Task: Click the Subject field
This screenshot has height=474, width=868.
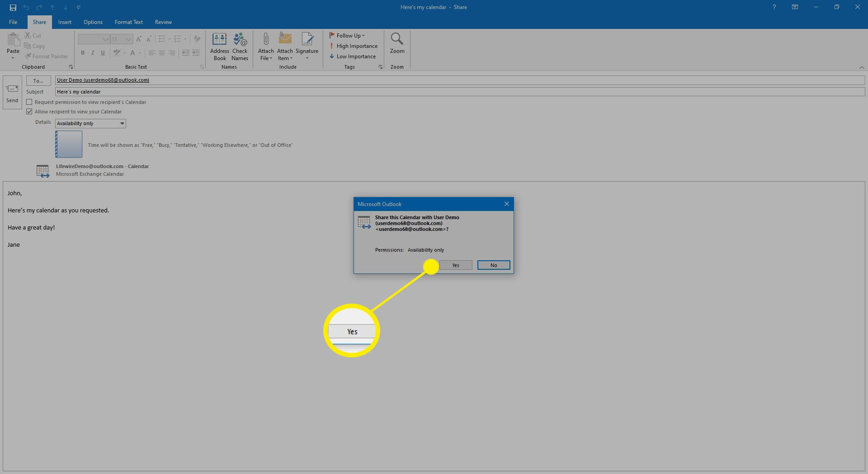Action: 460,92
